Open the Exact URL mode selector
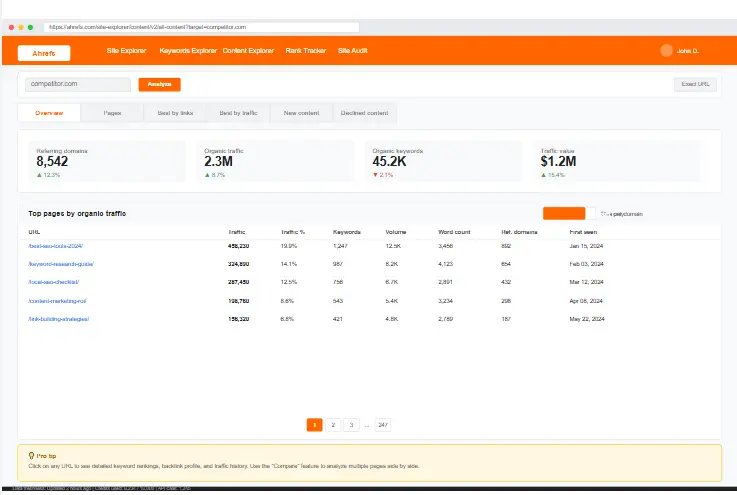Image resolution: width=737 pixels, height=495 pixels. [x=695, y=84]
